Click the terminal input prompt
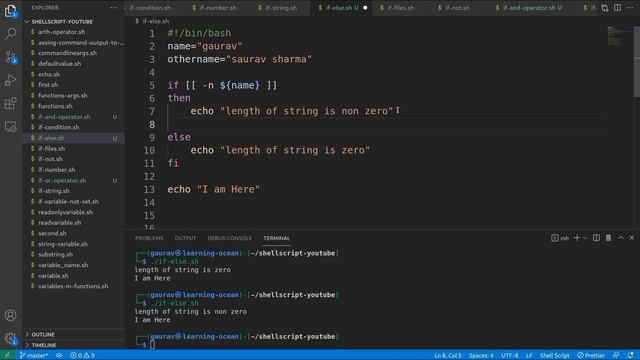This screenshot has height=360, width=640. 152,344
